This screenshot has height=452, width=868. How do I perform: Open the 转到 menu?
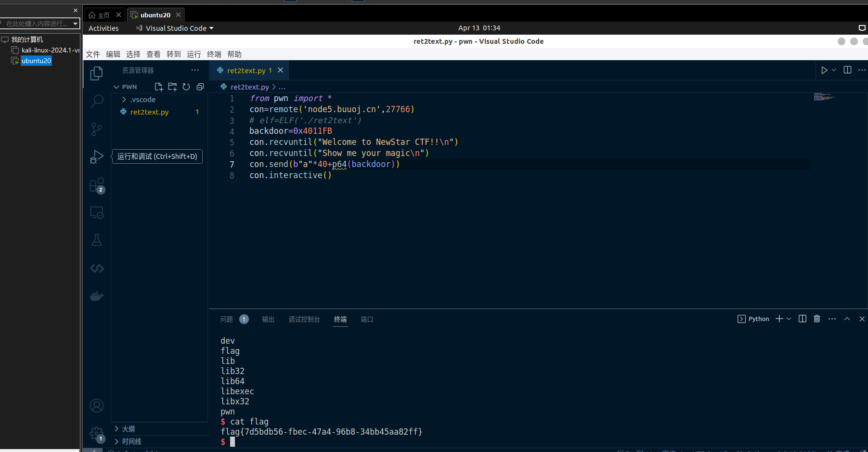tap(174, 54)
